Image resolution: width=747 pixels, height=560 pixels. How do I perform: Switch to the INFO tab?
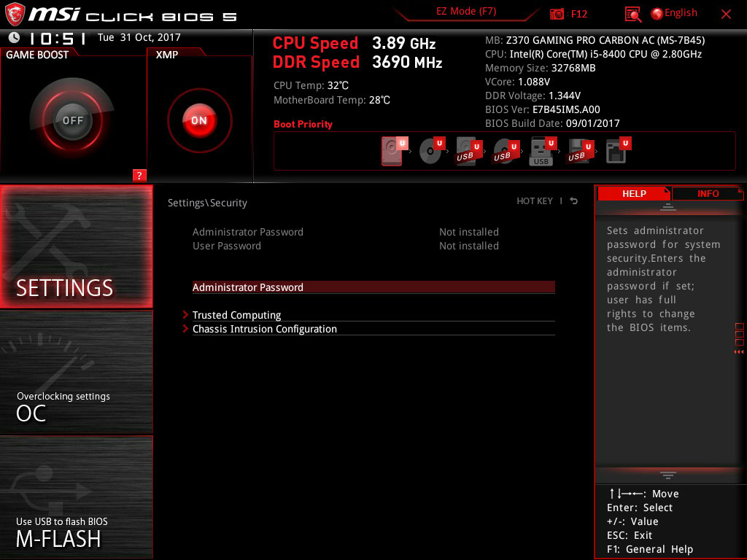pos(708,194)
